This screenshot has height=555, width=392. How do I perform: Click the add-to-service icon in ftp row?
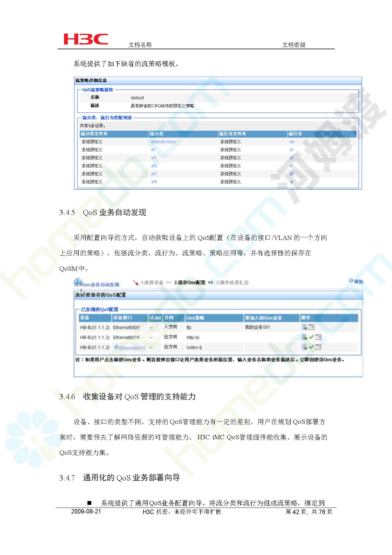pyautogui.click(x=304, y=327)
